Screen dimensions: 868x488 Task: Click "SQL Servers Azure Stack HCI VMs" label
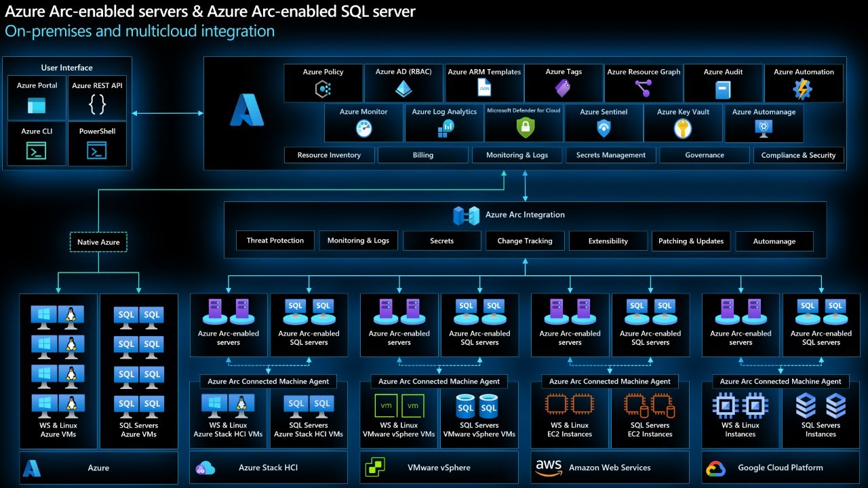pos(309,430)
